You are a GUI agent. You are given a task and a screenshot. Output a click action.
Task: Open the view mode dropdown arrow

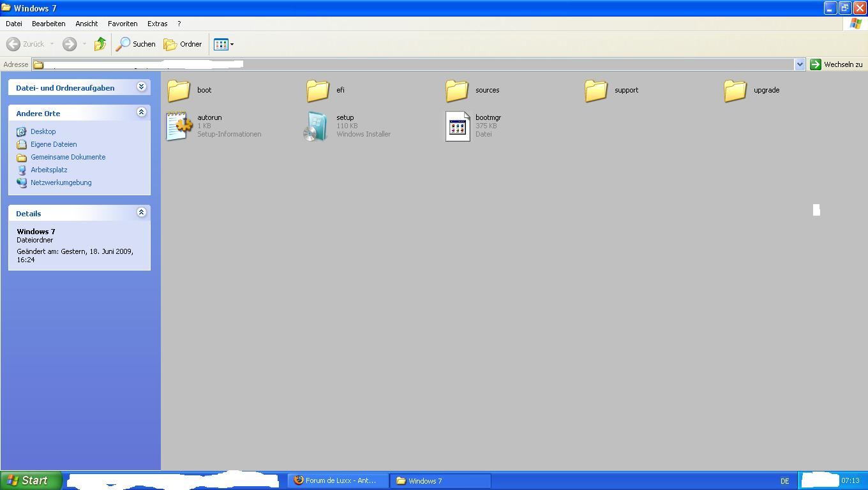(x=232, y=44)
